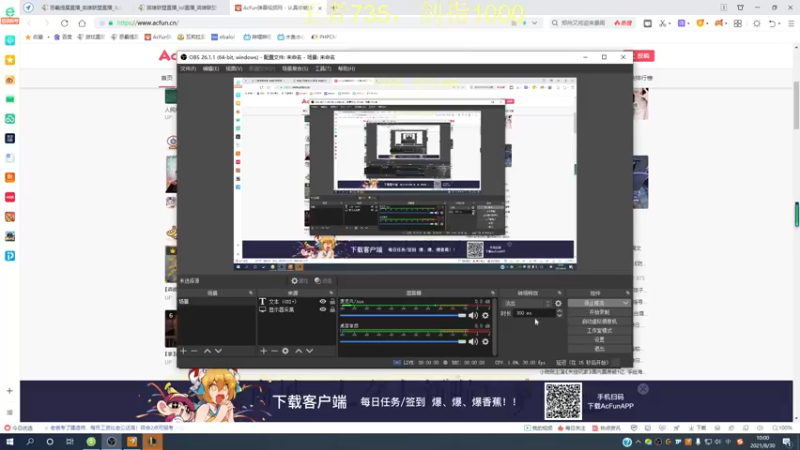This screenshot has width=800, height=450.
Task: Reload the page in the browser
Action: pyautogui.click(x=64, y=23)
